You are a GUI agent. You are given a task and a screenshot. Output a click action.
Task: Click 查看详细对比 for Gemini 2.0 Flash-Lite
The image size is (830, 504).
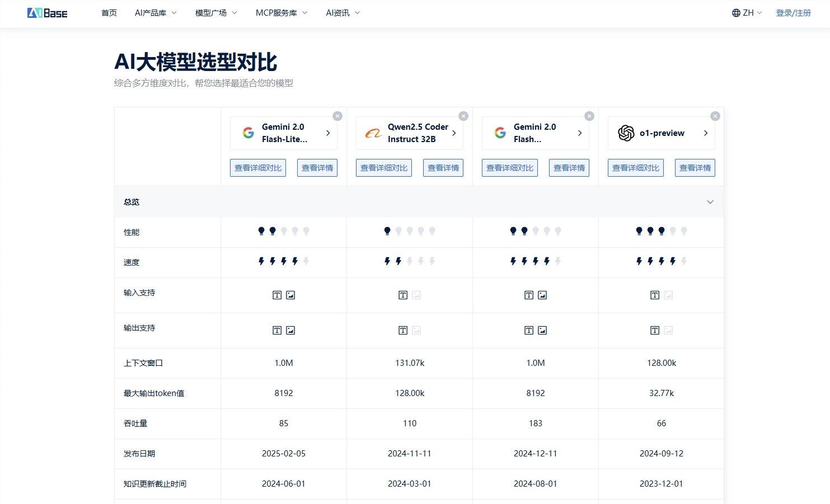[258, 168]
